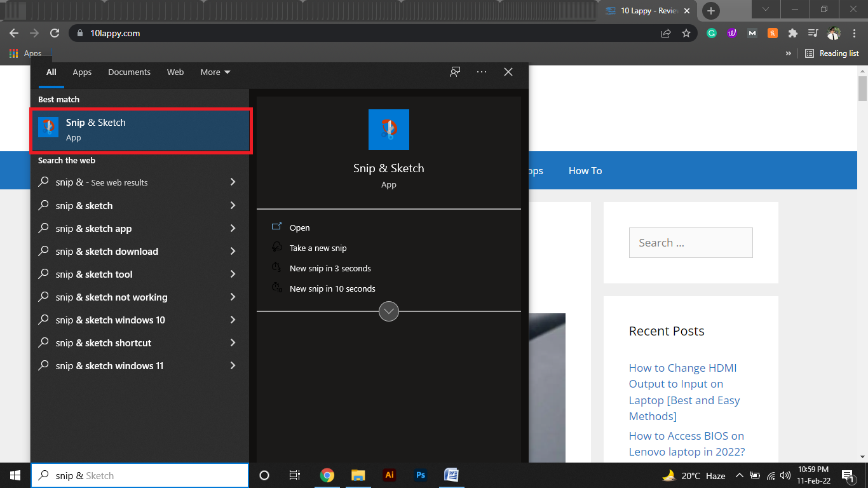Click the clock showing 10:59 PM
This screenshot has height=488, width=868.
(x=813, y=475)
